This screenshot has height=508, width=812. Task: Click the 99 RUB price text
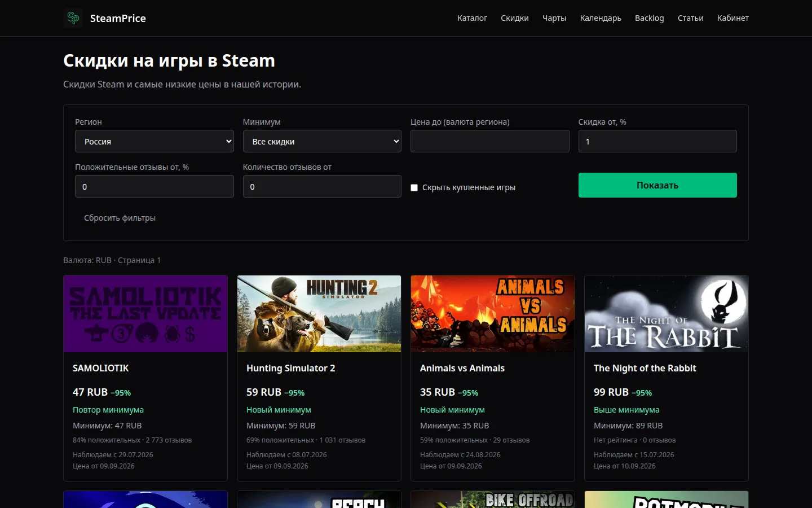coord(611,392)
